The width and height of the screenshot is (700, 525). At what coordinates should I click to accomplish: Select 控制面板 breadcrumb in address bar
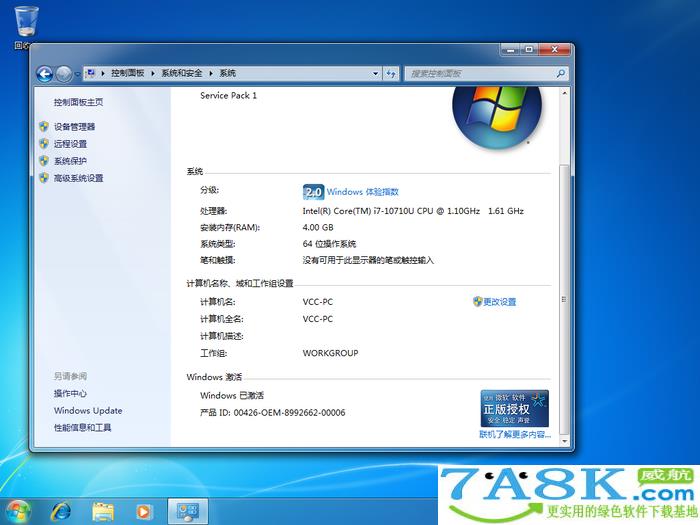tap(128, 73)
